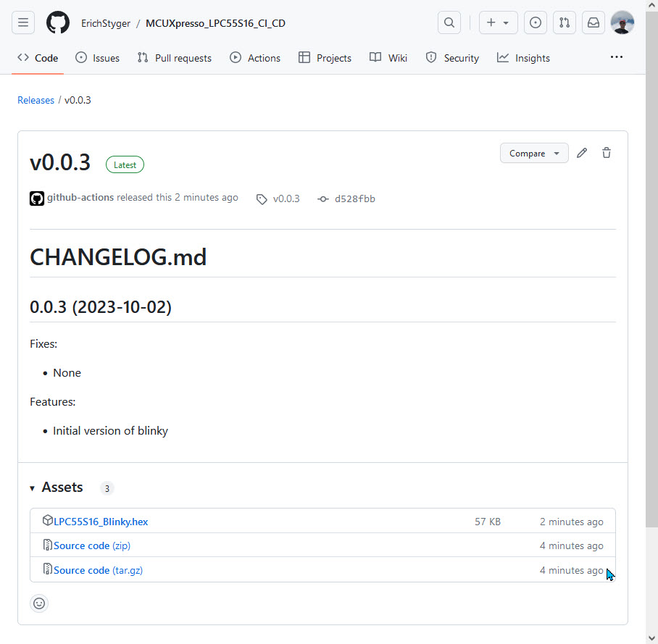Screen dimensions: 658x644
Task: Open the notifications inbox icon
Action: [594, 22]
